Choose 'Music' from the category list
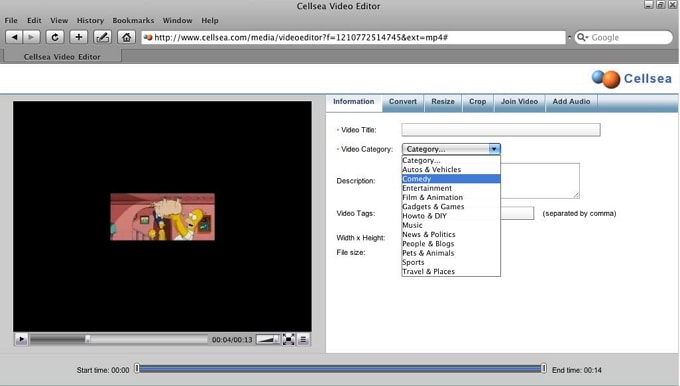The height and width of the screenshot is (386, 680). pyautogui.click(x=451, y=225)
